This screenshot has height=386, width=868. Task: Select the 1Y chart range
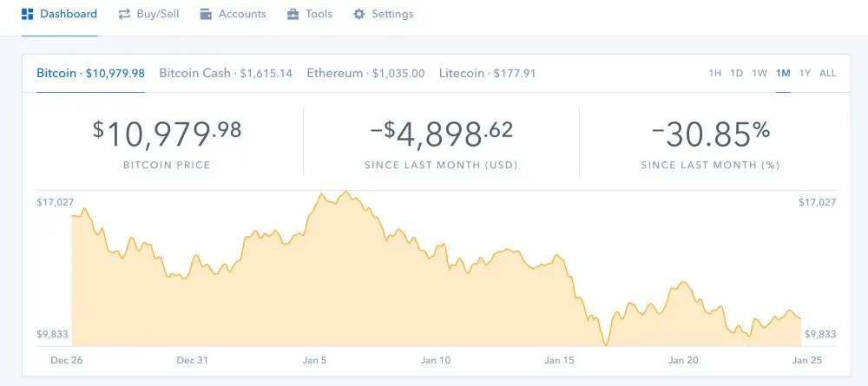coord(805,74)
